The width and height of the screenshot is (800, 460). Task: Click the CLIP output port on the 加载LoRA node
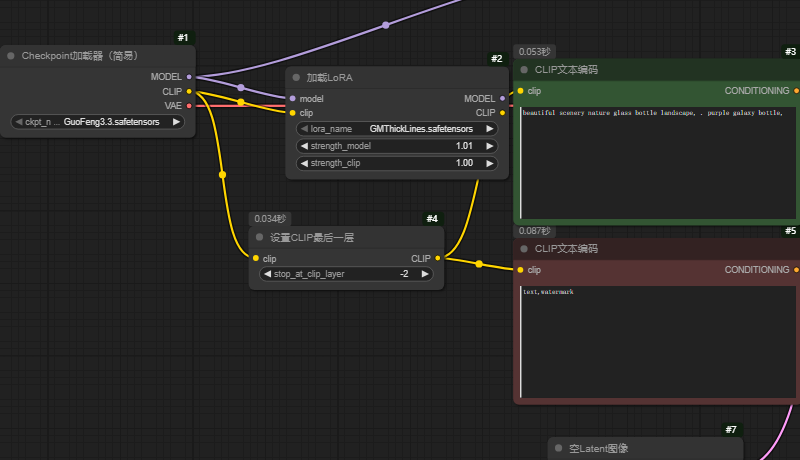[x=504, y=113]
